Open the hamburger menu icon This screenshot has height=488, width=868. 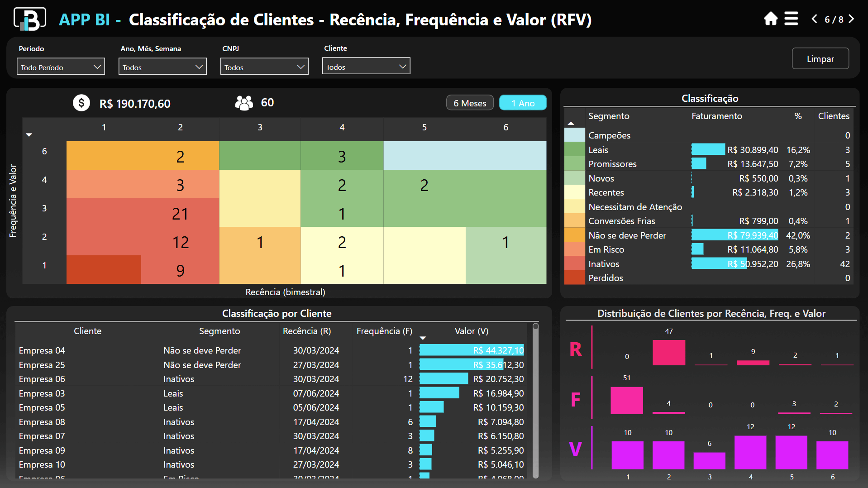(791, 19)
